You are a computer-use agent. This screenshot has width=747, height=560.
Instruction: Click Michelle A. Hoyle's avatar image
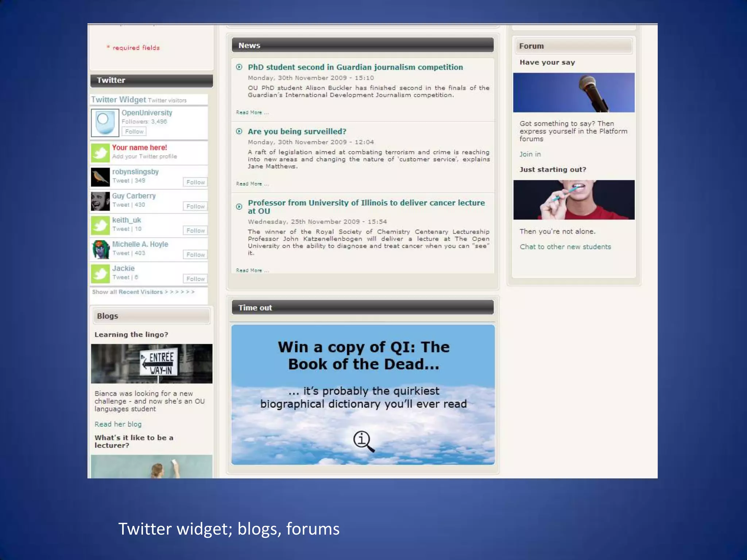[x=100, y=249]
